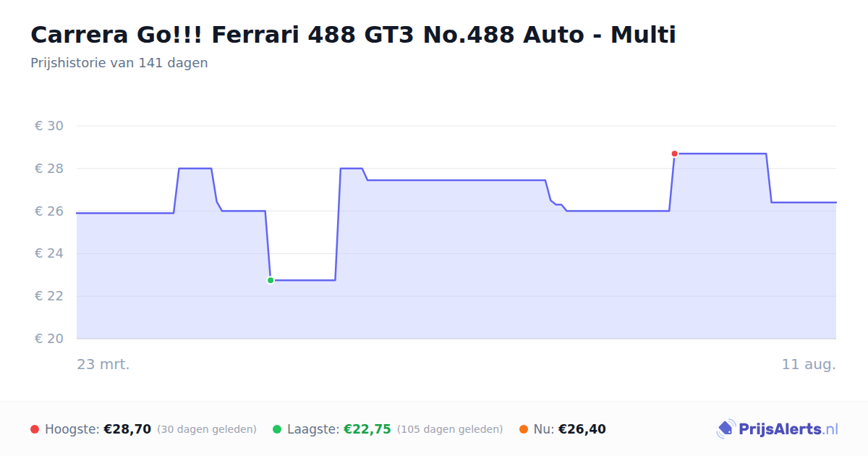Click the PrijsAlerts price tag logo icon
The width and height of the screenshot is (868, 456).
pyautogui.click(x=726, y=429)
